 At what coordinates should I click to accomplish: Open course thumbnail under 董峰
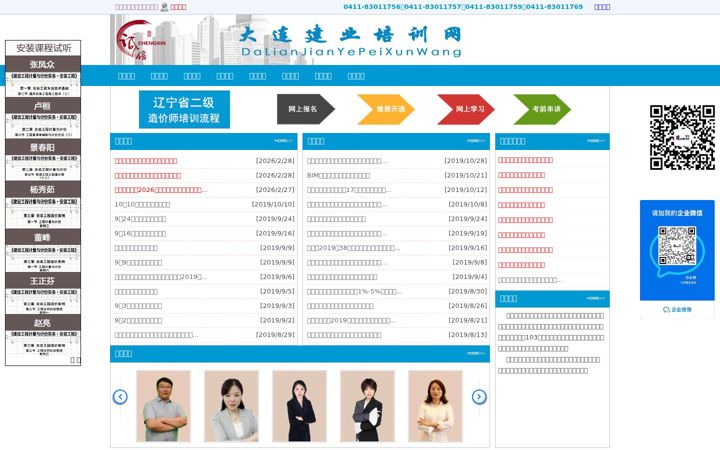[x=43, y=259]
